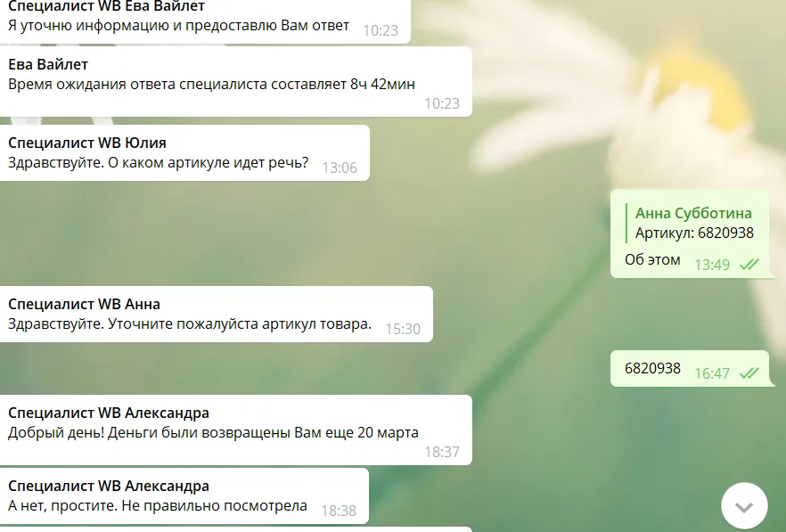Select the message 'О каком артикуле идет речь?'
The height and width of the screenshot is (532, 786).
(184, 153)
